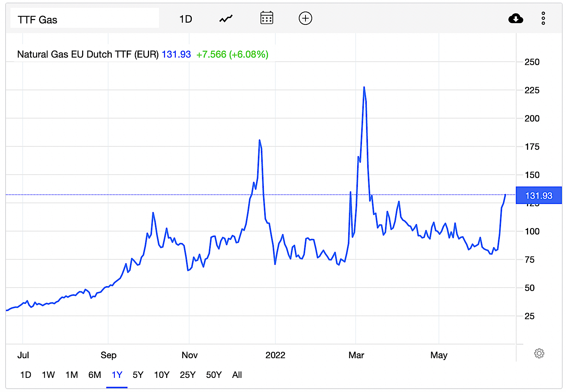Image resolution: width=566 pixels, height=392 pixels.
Task: Click the TTF Gas symbol search field
Action: pyautogui.click(x=84, y=19)
